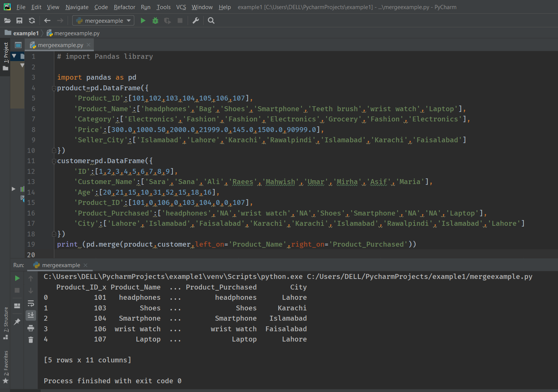
Task: Open the Refactor menu
Action: pyautogui.click(x=124, y=7)
